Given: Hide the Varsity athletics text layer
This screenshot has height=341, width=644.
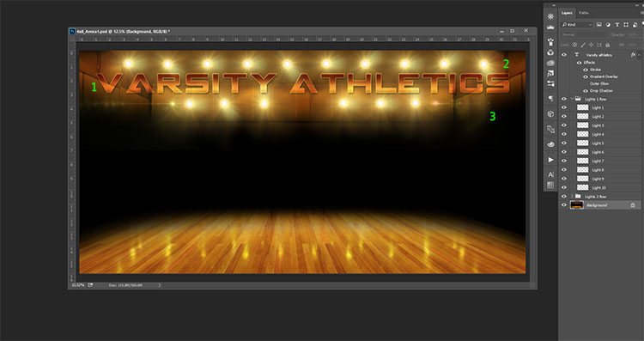Looking at the screenshot, I should [x=564, y=55].
